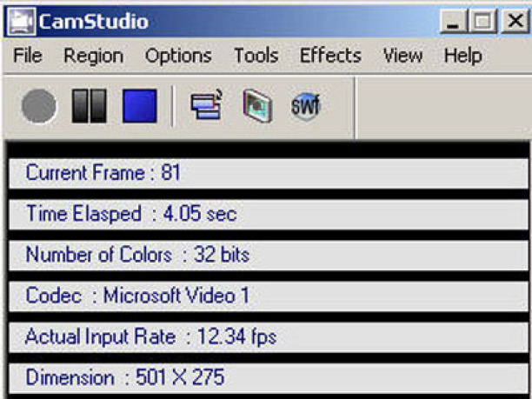Toggle view with the stacked windows icon
The image size is (532, 399).
point(207,104)
